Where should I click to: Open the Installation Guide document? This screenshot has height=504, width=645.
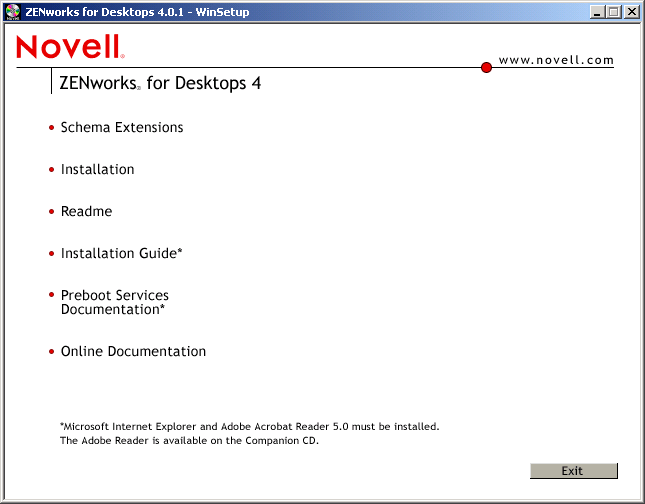point(121,253)
